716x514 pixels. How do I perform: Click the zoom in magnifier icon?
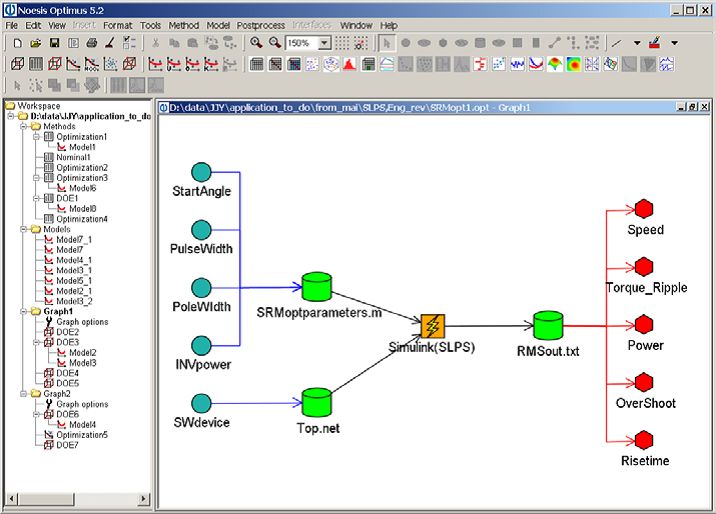[x=256, y=43]
